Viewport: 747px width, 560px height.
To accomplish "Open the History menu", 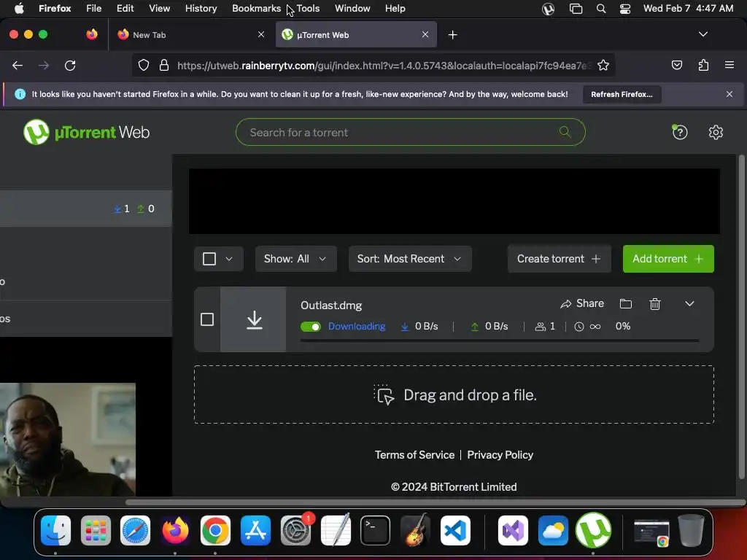I will pos(201,9).
